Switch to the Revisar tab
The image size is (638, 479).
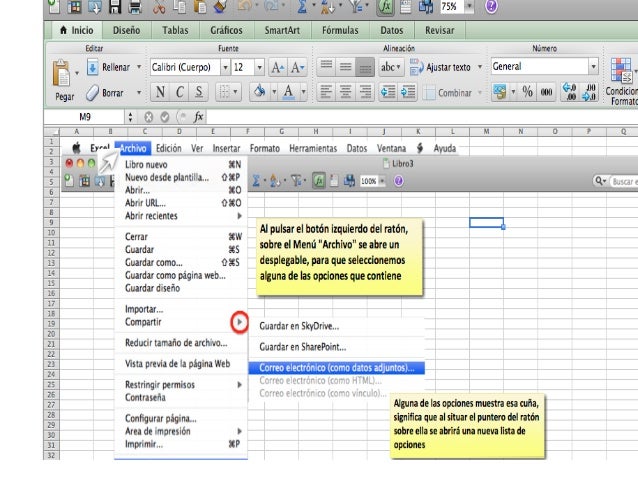(x=439, y=30)
